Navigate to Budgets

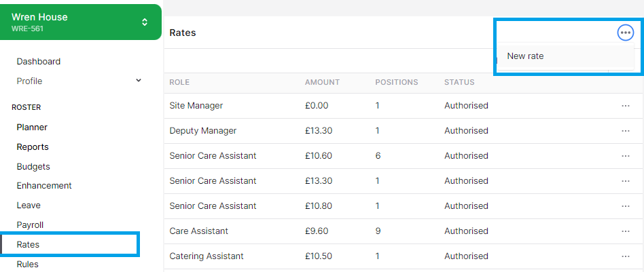point(33,167)
